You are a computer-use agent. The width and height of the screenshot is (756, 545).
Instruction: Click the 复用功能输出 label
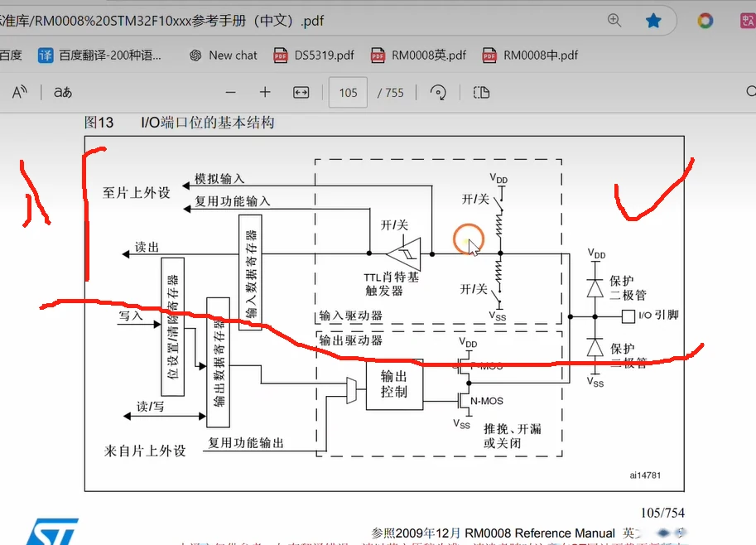[x=246, y=443]
